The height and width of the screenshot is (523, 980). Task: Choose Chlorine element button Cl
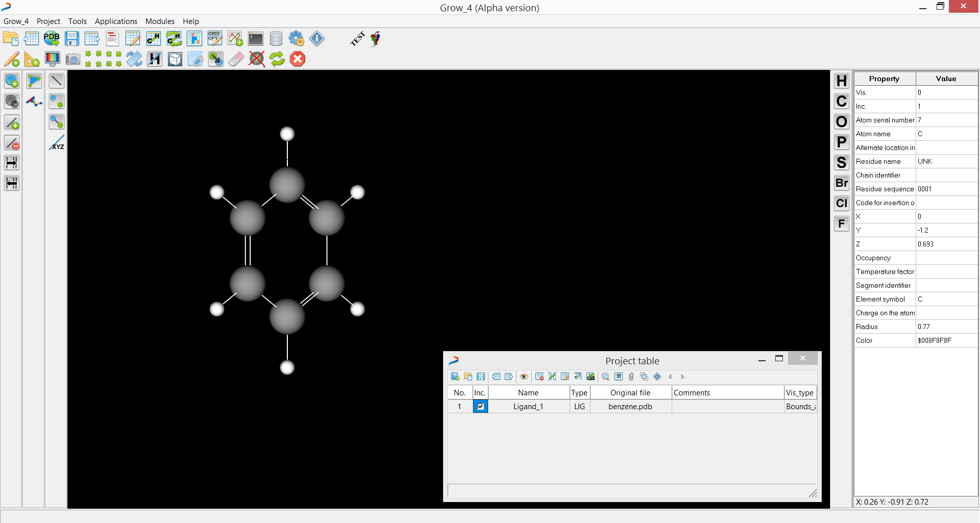[842, 203]
